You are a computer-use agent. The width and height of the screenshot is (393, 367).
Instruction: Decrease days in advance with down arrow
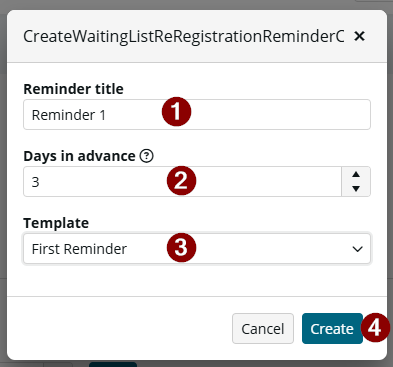click(356, 189)
